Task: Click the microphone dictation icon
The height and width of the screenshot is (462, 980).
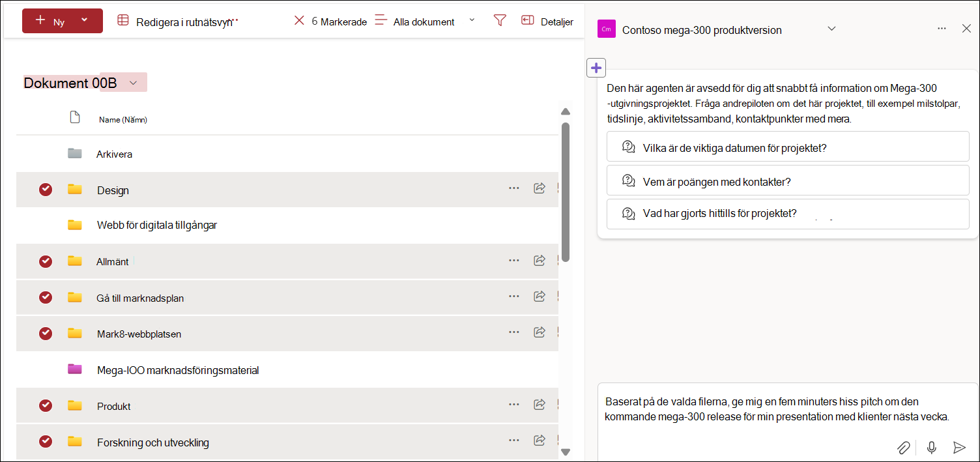Action: point(932,448)
